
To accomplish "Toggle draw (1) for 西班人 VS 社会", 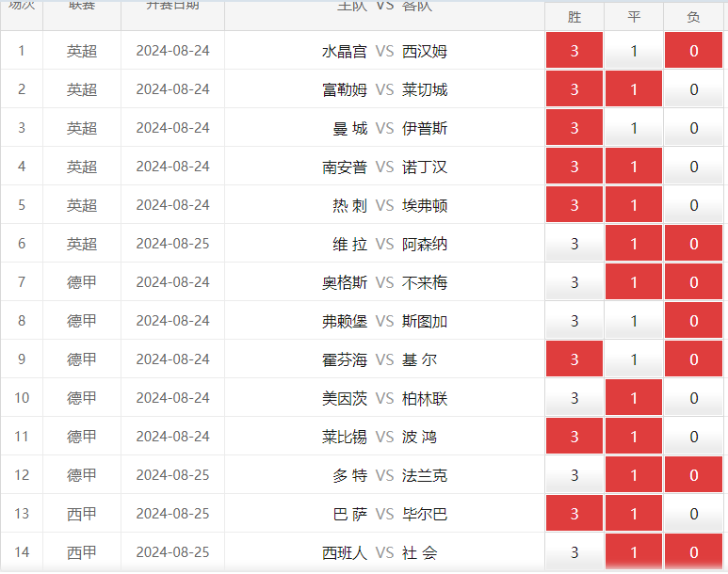I will 634,551.
